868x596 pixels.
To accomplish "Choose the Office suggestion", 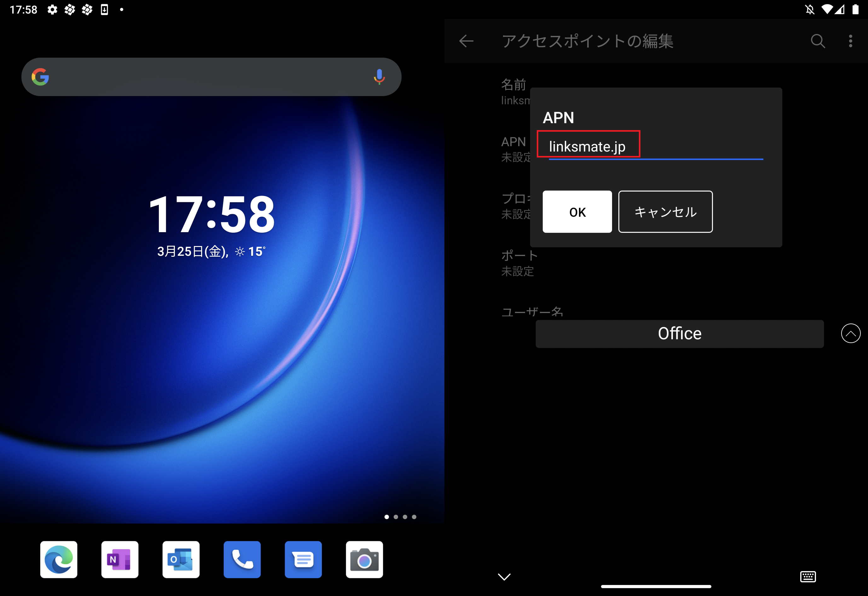I will click(x=680, y=334).
